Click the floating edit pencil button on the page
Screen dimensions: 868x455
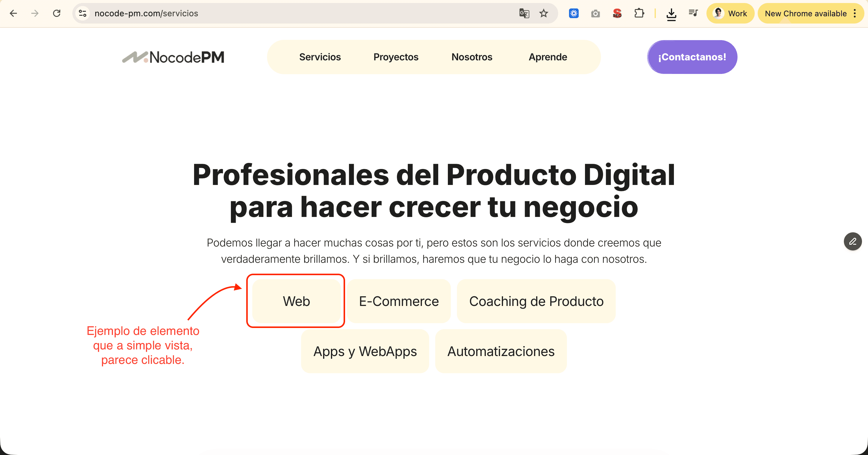click(x=853, y=241)
